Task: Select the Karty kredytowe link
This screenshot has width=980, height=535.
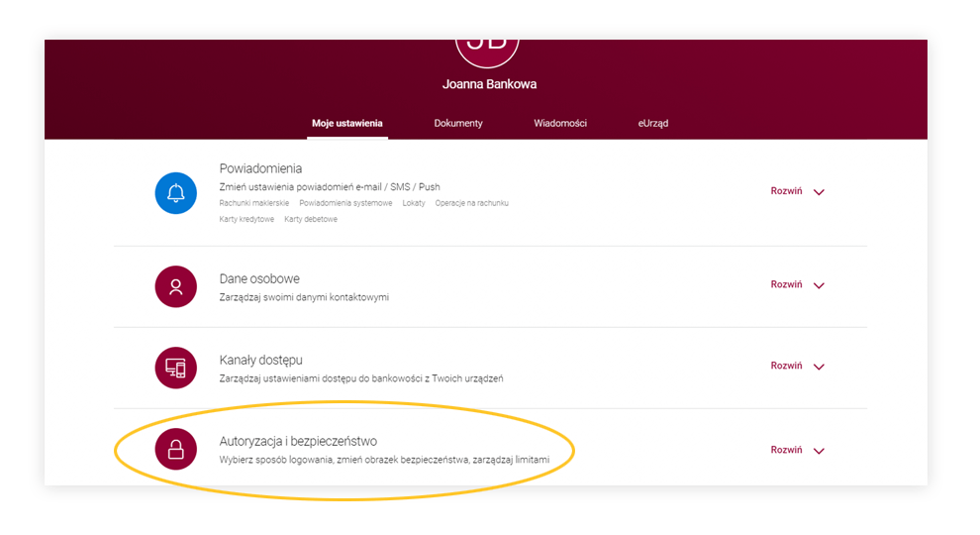Action: point(246,219)
